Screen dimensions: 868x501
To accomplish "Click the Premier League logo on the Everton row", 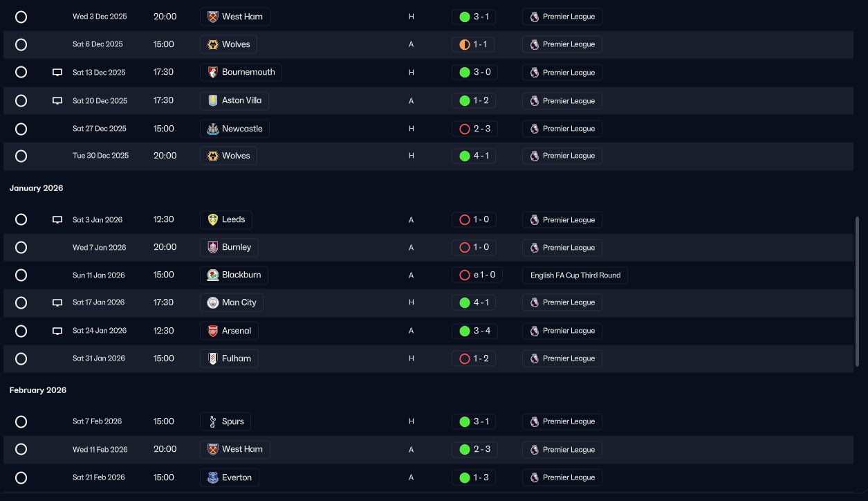I will click(x=535, y=477).
